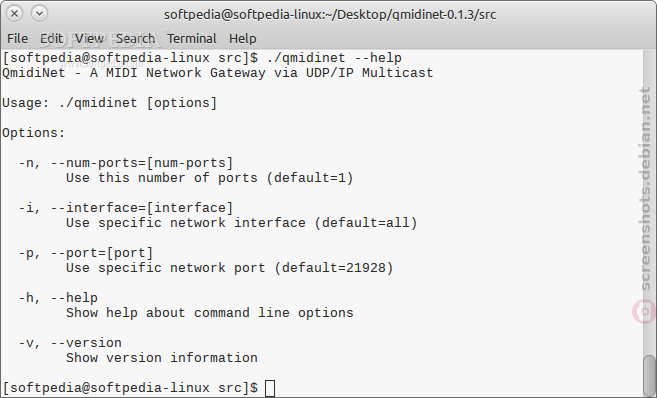Click the vertical scrollbar thumb handle
Screen dimensions: 657x398
[x=650, y=375]
